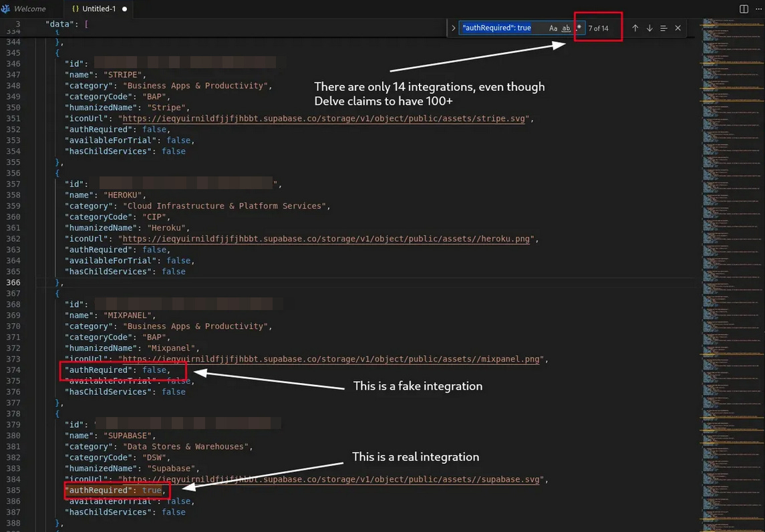
Task: Open the mixpanel.png iconUrl link
Action: tap(331, 359)
